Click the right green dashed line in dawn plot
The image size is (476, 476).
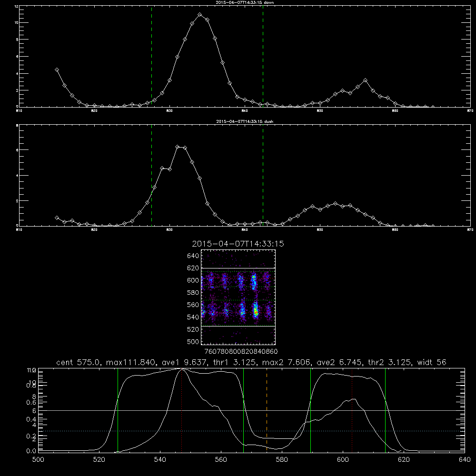tap(263, 56)
